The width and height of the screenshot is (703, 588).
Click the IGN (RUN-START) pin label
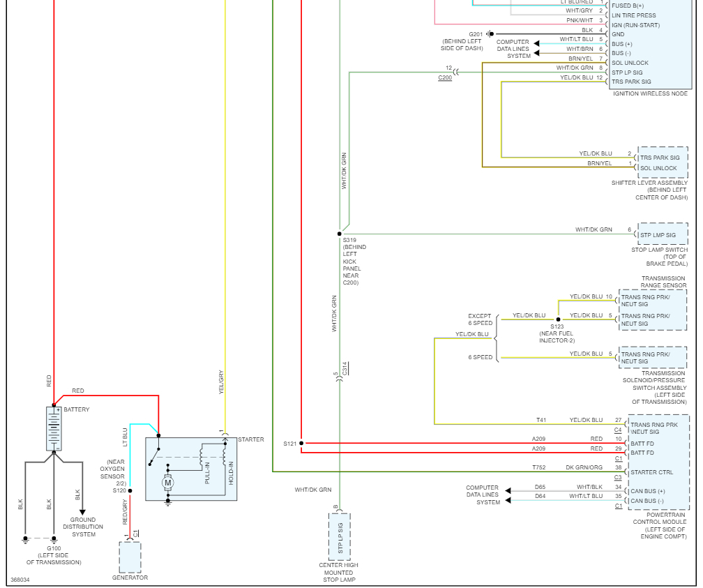click(x=636, y=25)
